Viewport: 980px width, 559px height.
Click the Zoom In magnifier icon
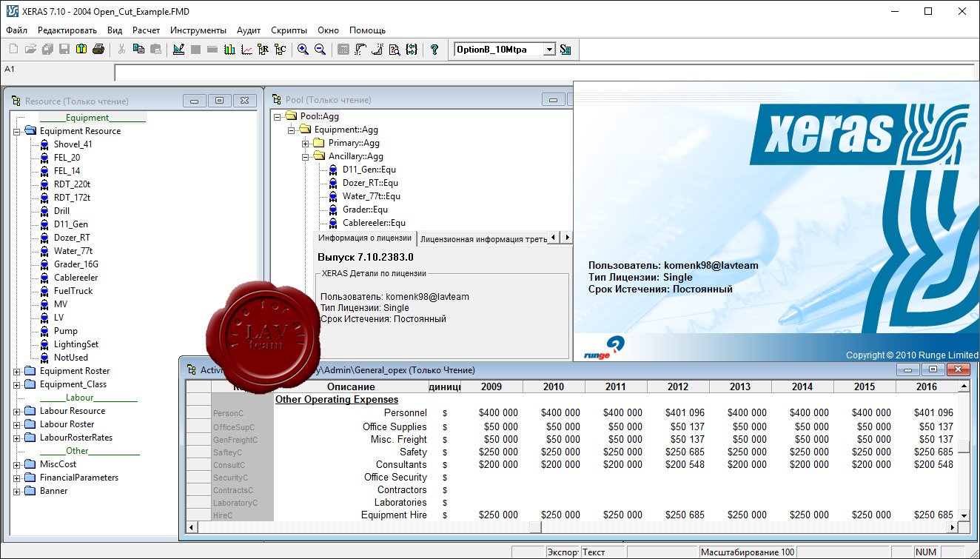pos(303,50)
